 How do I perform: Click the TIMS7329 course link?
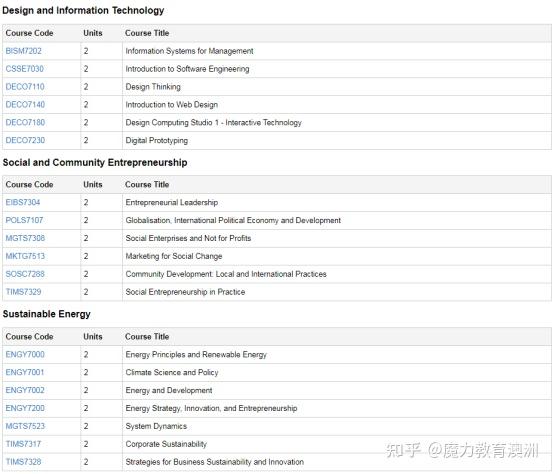(24, 292)
